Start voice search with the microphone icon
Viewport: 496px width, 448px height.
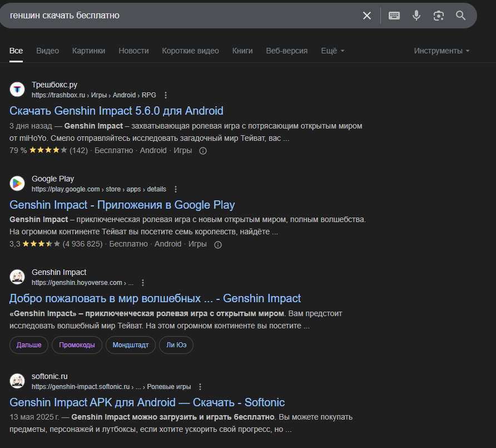[416, 16]
